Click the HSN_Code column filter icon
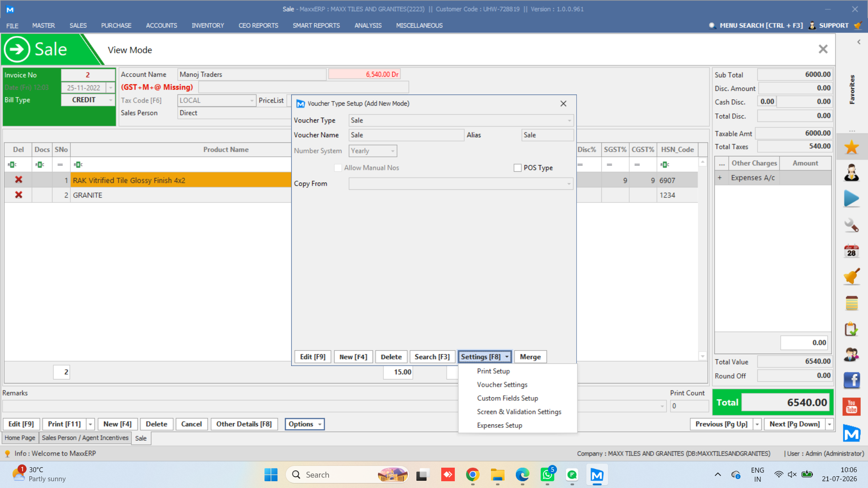868x488 pixels. point(665,164)
